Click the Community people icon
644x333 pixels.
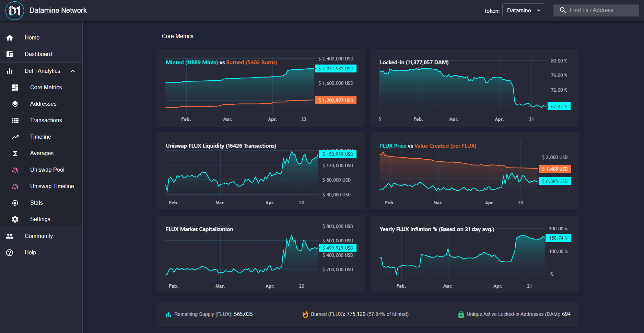pos(10,236)
